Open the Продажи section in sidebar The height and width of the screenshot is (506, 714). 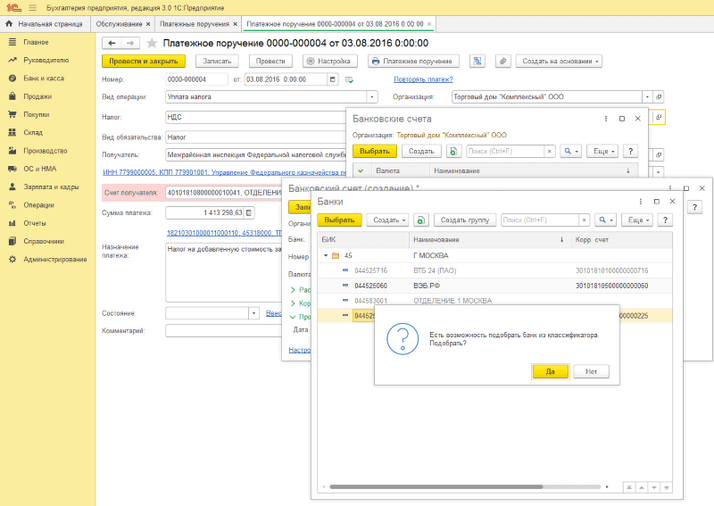(x=37, y=97)
